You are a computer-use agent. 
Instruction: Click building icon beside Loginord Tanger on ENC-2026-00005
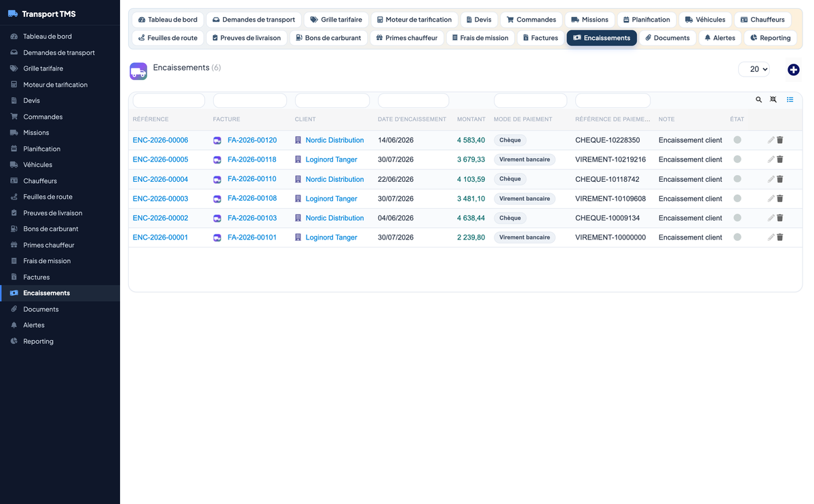298,159
